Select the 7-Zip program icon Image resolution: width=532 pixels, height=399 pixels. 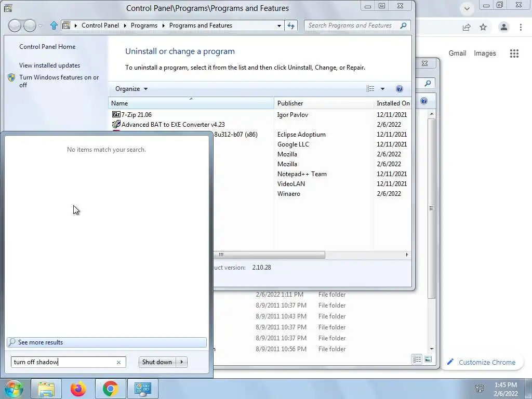point(116,115)
